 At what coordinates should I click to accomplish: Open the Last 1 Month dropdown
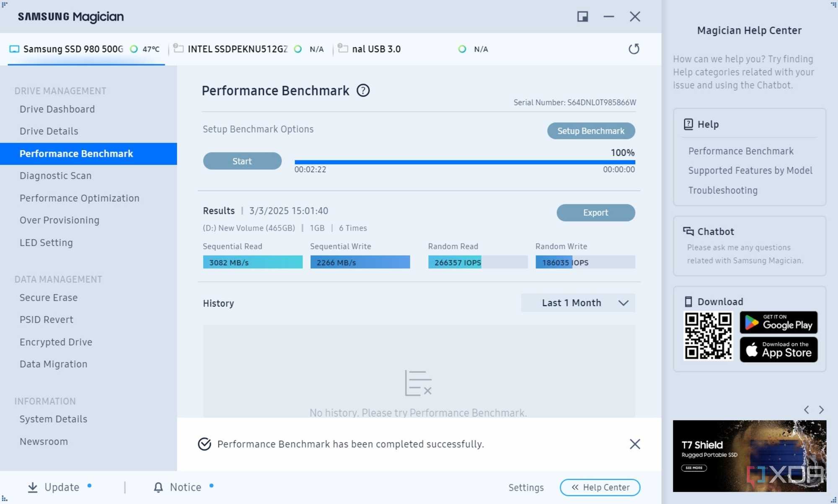578,303
